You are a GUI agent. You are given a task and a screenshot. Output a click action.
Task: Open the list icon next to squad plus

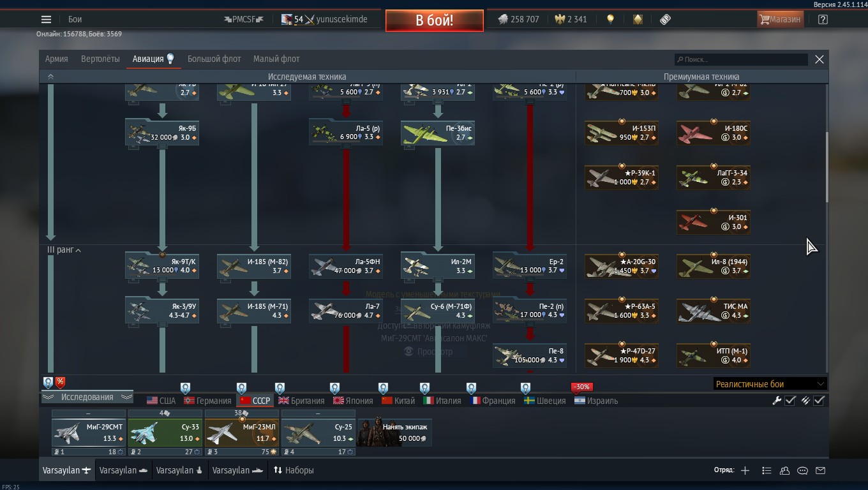coord(767,470)
